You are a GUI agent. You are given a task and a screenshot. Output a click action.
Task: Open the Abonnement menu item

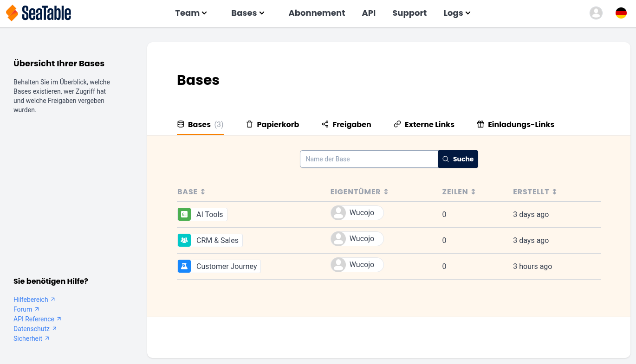pos(317,13)
